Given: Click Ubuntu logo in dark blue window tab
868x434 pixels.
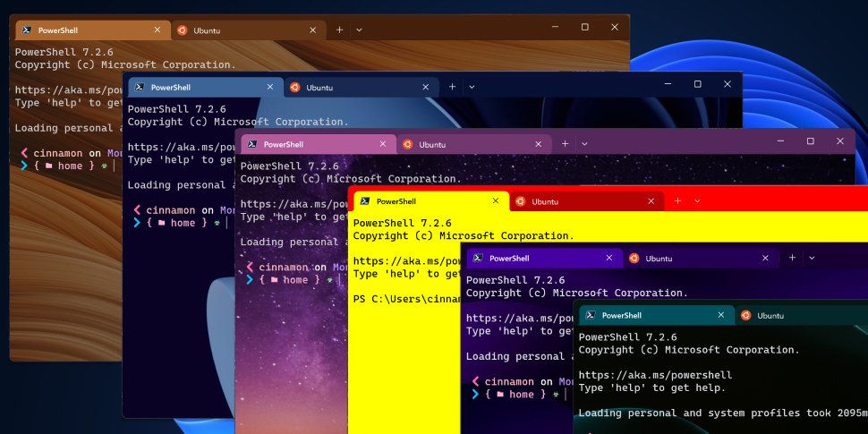Looking at the screenshot, I should click(295, 88).
